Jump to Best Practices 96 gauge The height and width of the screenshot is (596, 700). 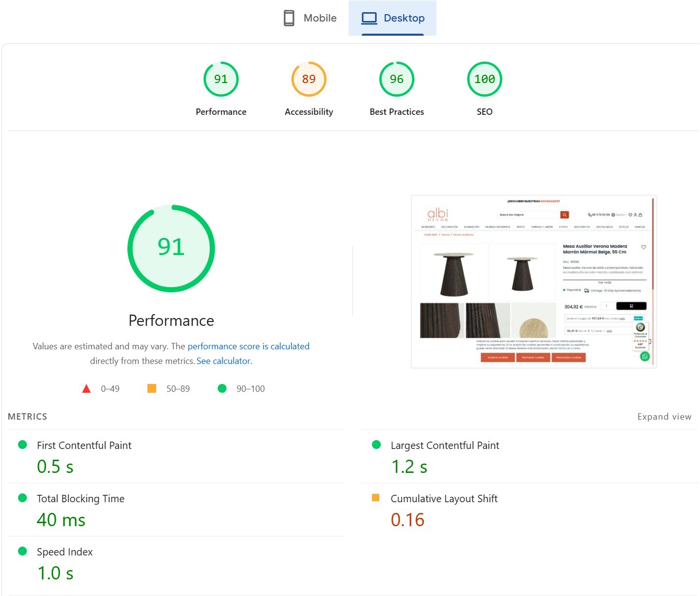396,79
